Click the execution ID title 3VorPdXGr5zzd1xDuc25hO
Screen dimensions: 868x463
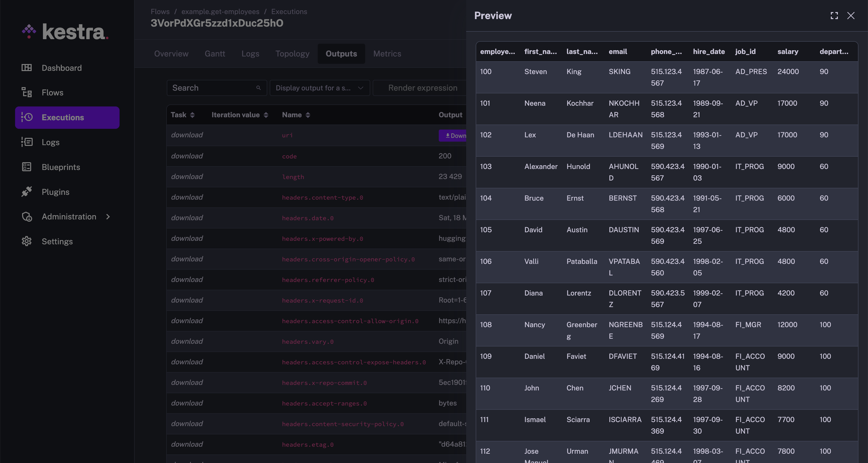tap(217, 23)
